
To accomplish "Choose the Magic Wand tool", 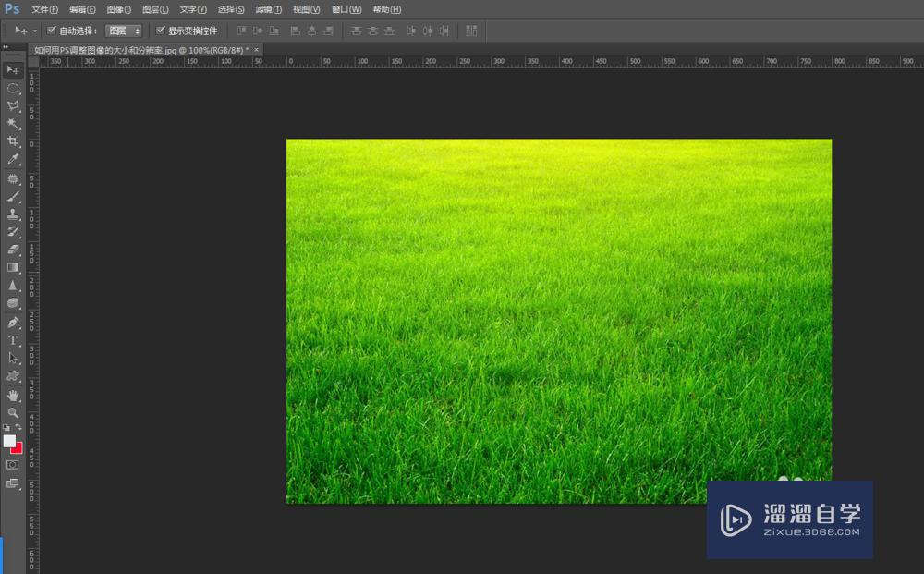I will [13, 124].
